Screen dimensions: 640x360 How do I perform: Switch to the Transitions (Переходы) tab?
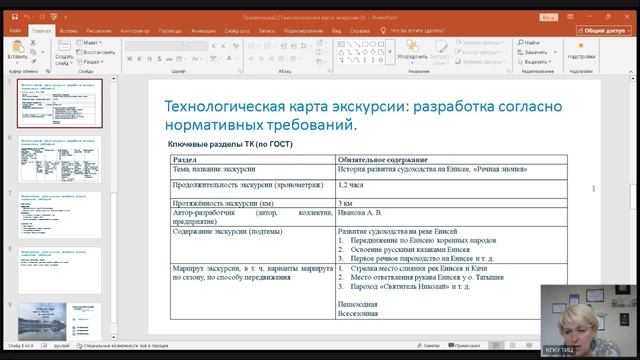click(170, 31)
